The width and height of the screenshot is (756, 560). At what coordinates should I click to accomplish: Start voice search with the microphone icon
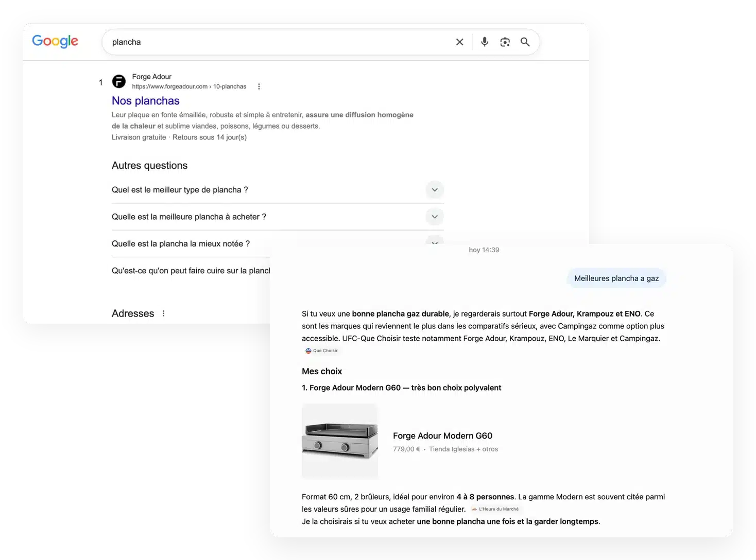pos(485,42)
